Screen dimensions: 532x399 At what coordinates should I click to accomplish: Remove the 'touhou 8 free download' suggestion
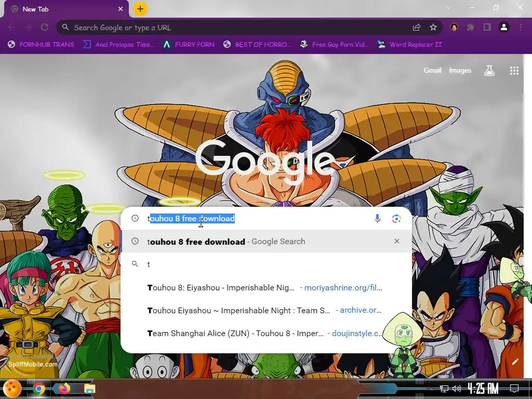[x=396, y=241]
